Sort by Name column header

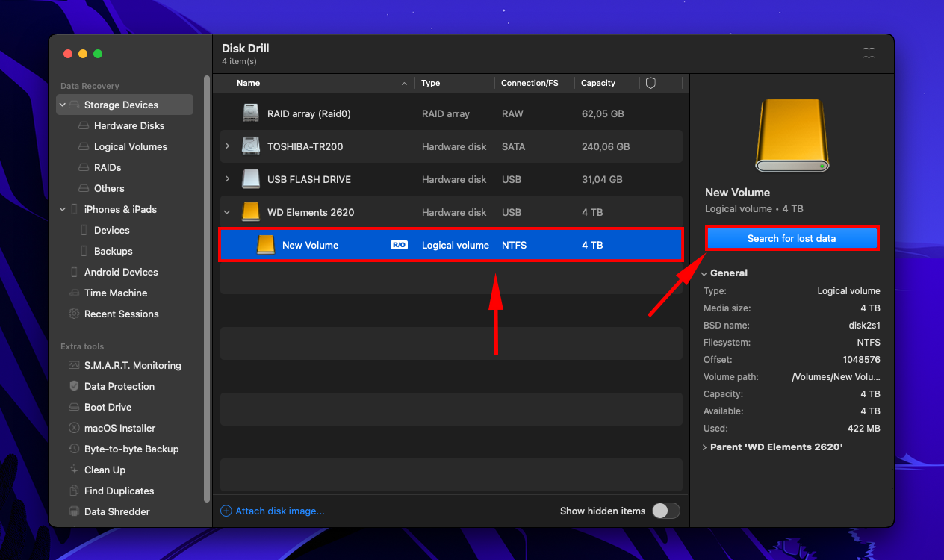(249, 83)
